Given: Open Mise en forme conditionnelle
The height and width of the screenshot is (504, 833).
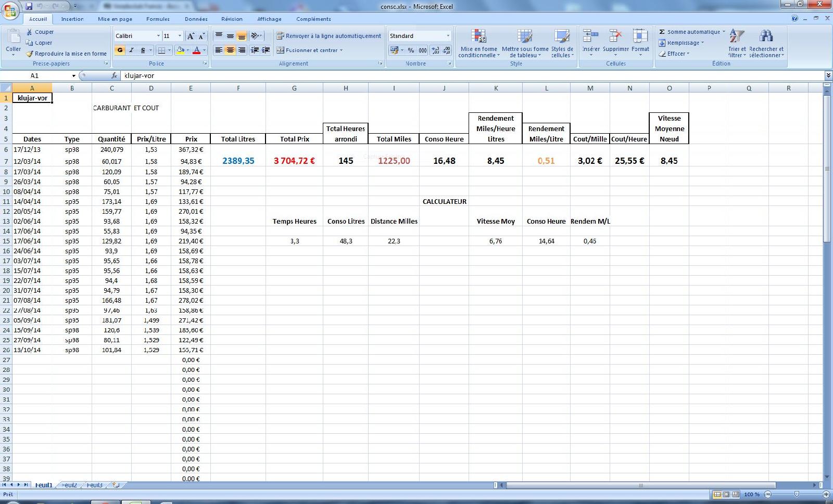Looking at the screenshot, I should click(478, 43).
